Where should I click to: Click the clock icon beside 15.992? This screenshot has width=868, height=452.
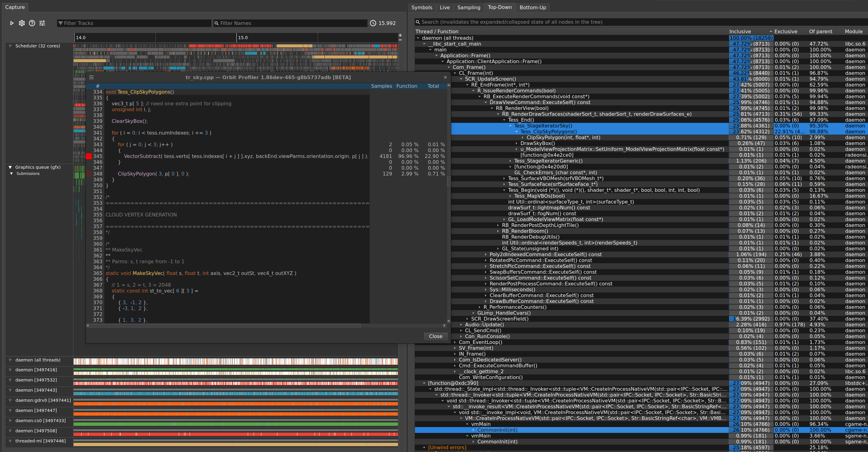[x=373, y=23]
